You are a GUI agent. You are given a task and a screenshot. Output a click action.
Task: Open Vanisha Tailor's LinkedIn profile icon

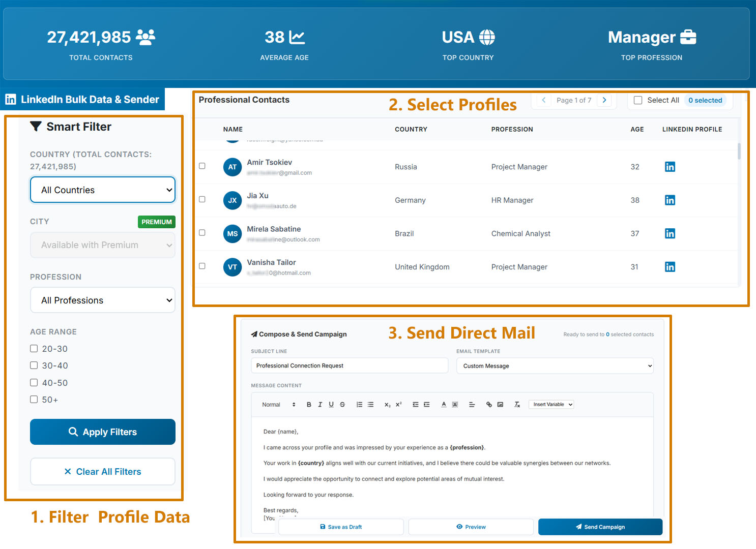pyautogui.click(x=670, y=266)
